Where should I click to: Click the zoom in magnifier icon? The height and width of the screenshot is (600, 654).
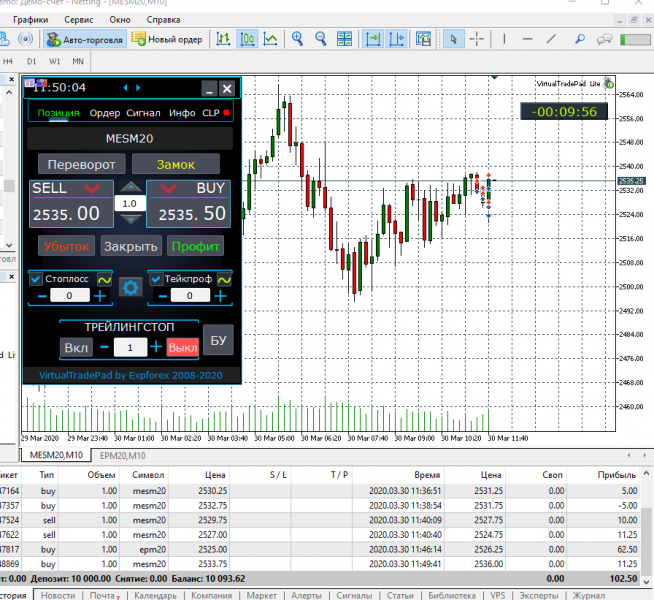pos(297,39)
